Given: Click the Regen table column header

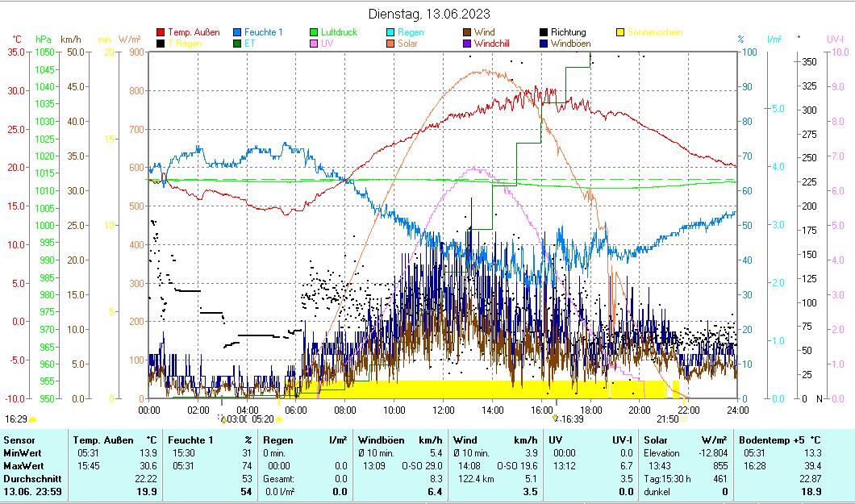Looking at the screenshot, I should tap(278, 440).
